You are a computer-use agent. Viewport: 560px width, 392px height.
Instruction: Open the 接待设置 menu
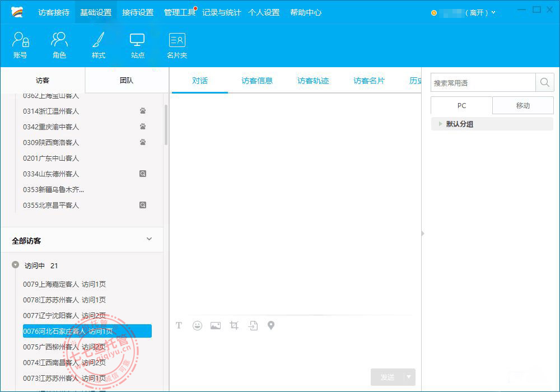pyautogui.click(x=138, y=12)
